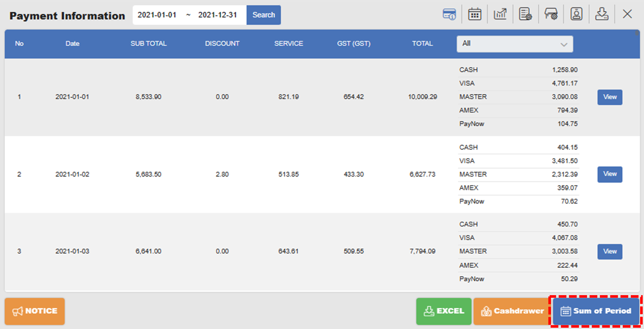Open the cashdrawer settings icon
Screen dimensions: 644x329
(551, 14)
